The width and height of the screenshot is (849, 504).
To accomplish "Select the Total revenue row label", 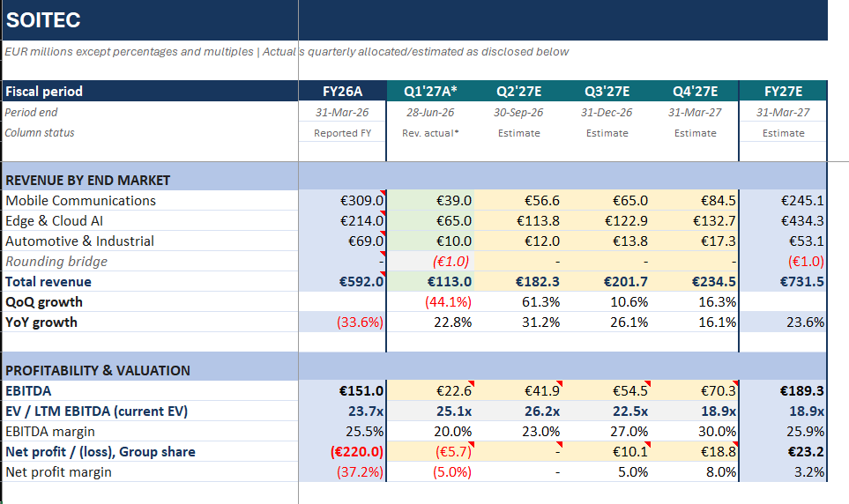I will (150, 281).
